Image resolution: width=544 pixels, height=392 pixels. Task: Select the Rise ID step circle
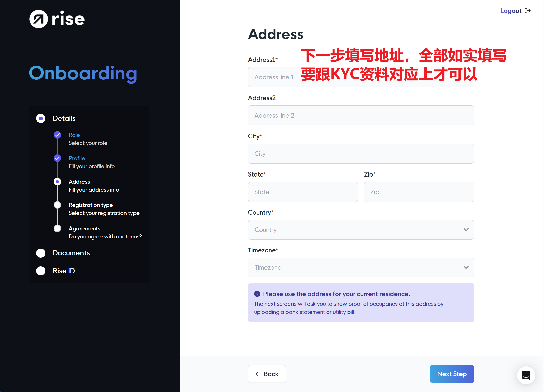pos(41,271)
